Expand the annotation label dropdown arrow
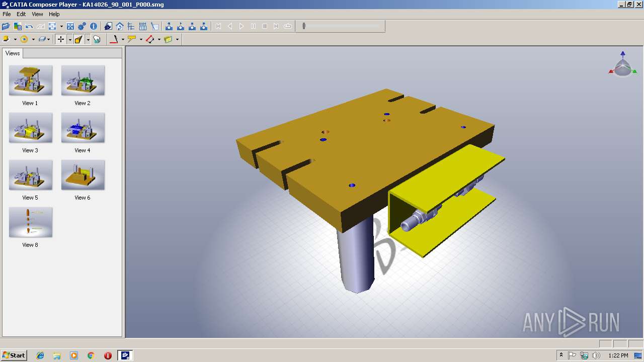The image size is (644, 362). tap(141, 39)
